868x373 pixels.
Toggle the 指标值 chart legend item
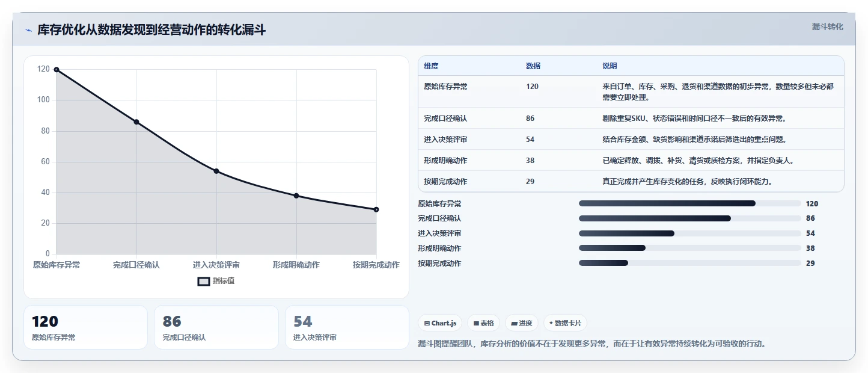tap(216, 281)
